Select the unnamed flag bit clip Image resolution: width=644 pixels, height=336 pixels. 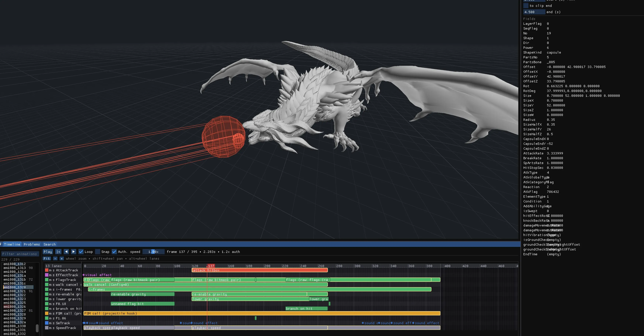[142, 304]
